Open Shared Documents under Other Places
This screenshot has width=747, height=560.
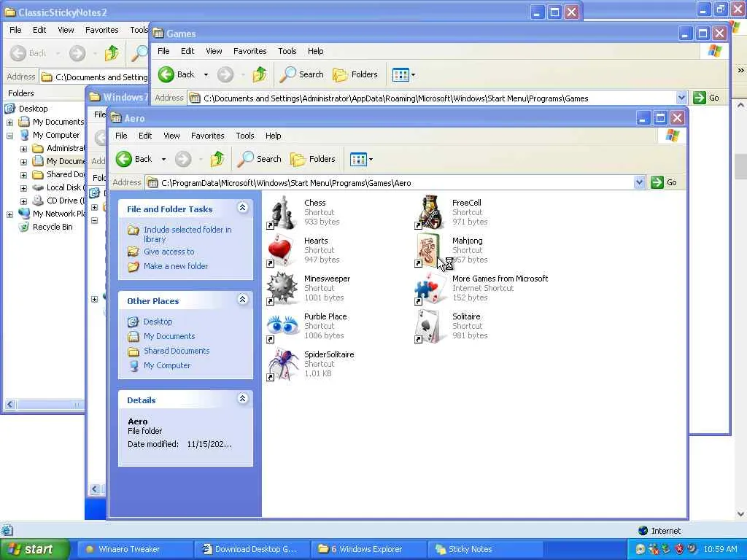[x=177, y=351]
